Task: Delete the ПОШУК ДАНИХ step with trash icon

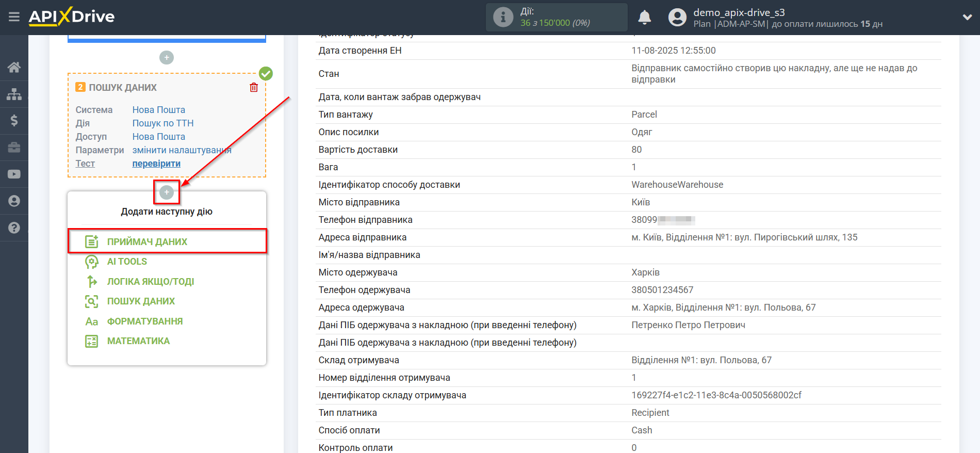Action: tap(254, 87)
